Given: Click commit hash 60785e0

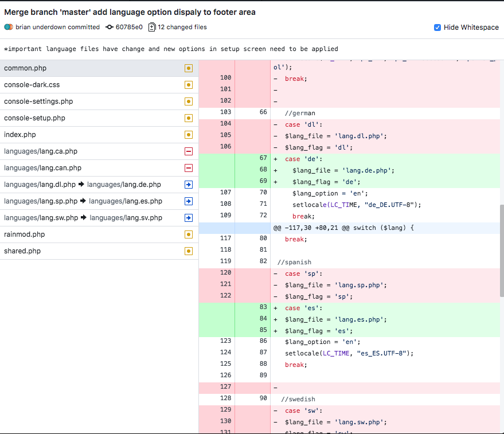Looking at the screenshot, I should [x=129, y=27].
